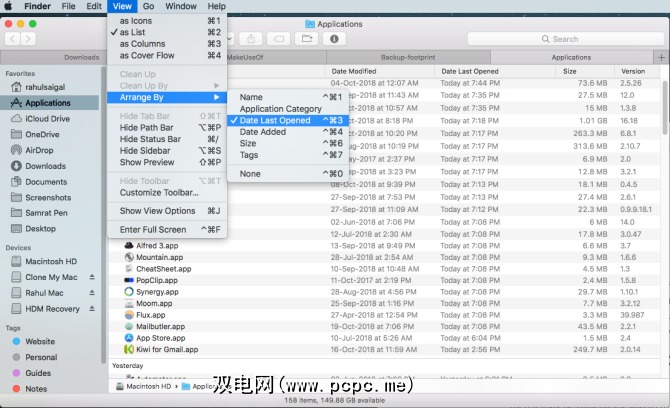Eject the Clone My Mac volume
The image size is (670, 408).
point(92,277)
